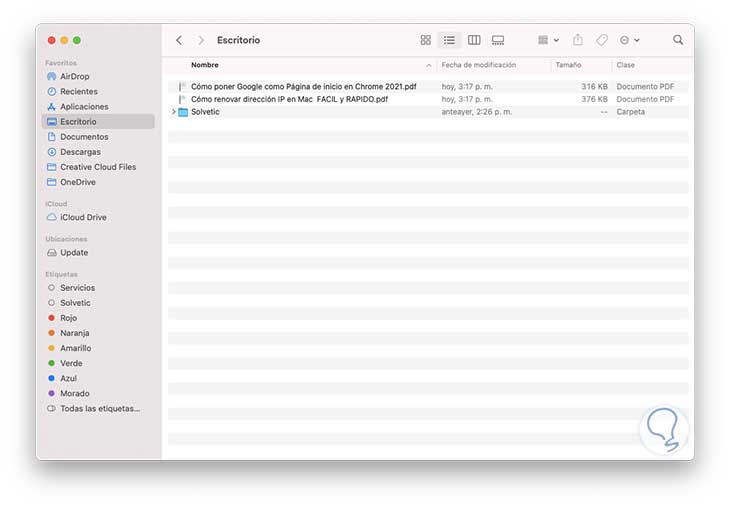Open the Update volume in sidebar
Screen dimensions: 730x507
tap(98, 252)
